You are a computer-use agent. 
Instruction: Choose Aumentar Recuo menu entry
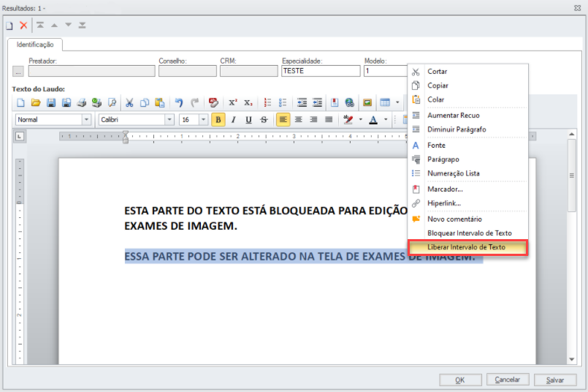468,116
